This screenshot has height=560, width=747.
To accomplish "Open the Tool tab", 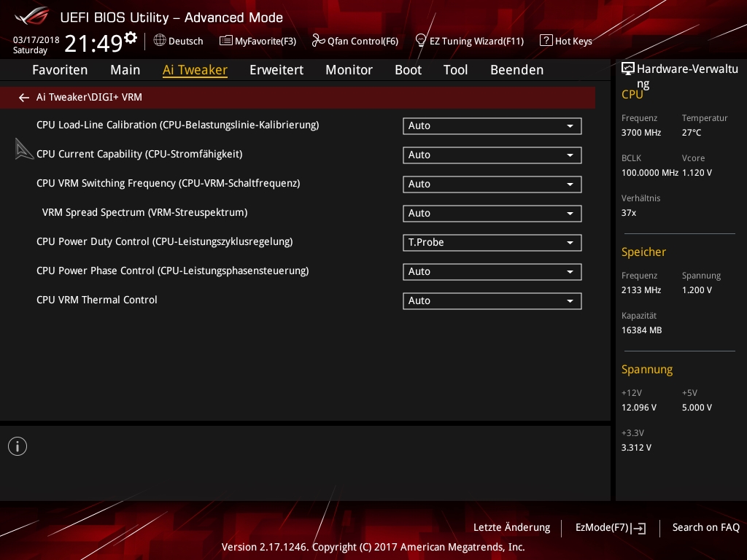I will [455, 70].
